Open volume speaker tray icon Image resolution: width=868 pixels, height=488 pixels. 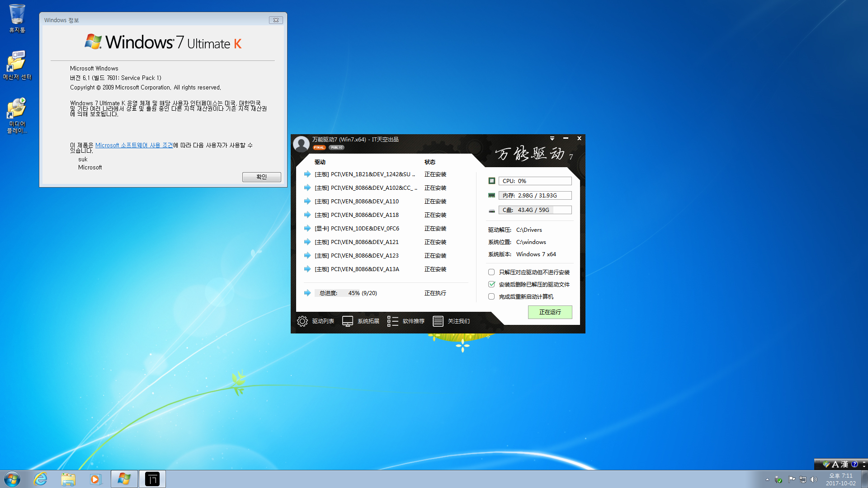[814, 479]
